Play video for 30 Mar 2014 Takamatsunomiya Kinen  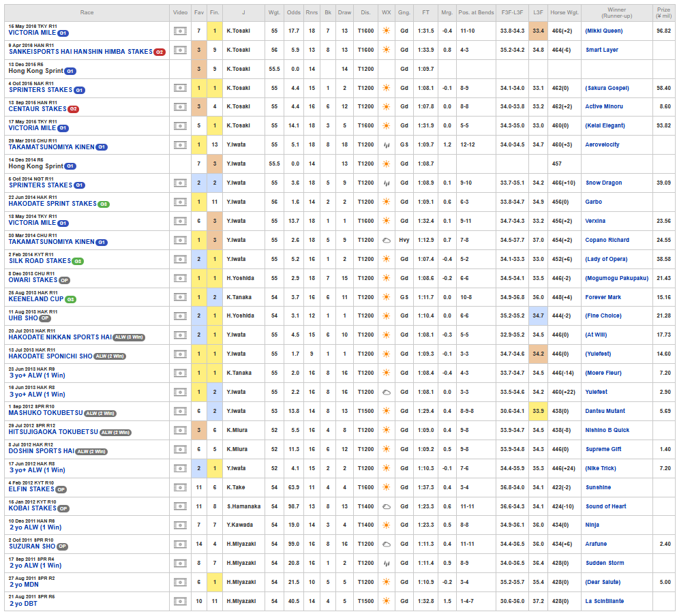click(x=180, y=240)
